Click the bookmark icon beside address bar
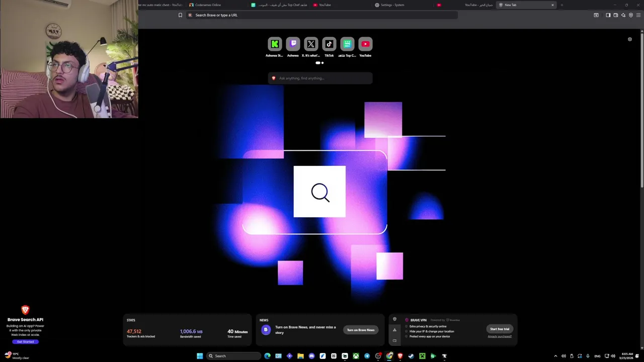Image resolution: width=644 pixels, height=362 pixels. [x=180, y=15]
